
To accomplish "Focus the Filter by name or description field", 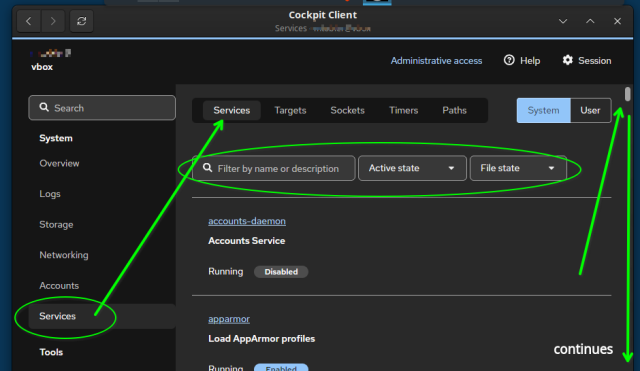I will click(273, 168).
